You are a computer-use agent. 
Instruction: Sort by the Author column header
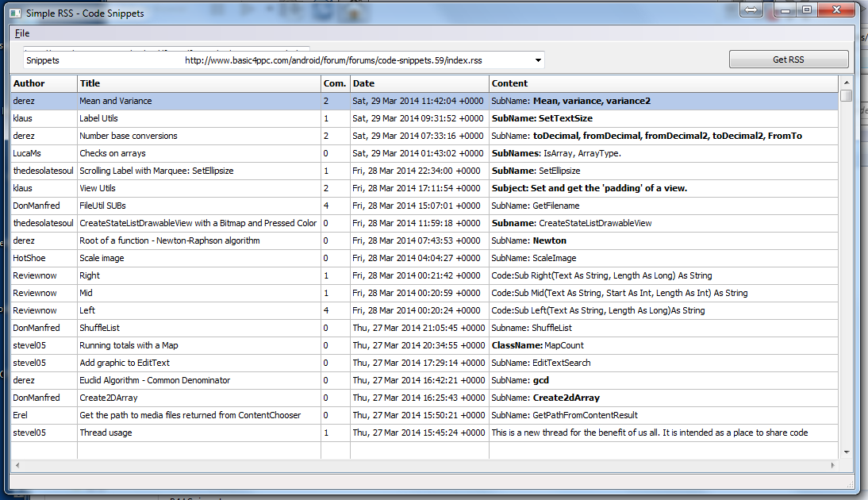pos(44,83)
